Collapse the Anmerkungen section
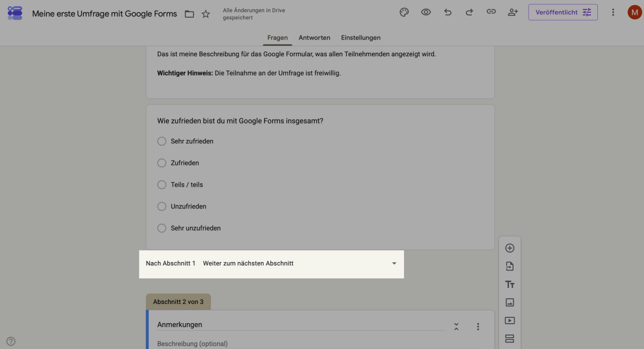This screenshot has height=349, width=644. point(456,326)
